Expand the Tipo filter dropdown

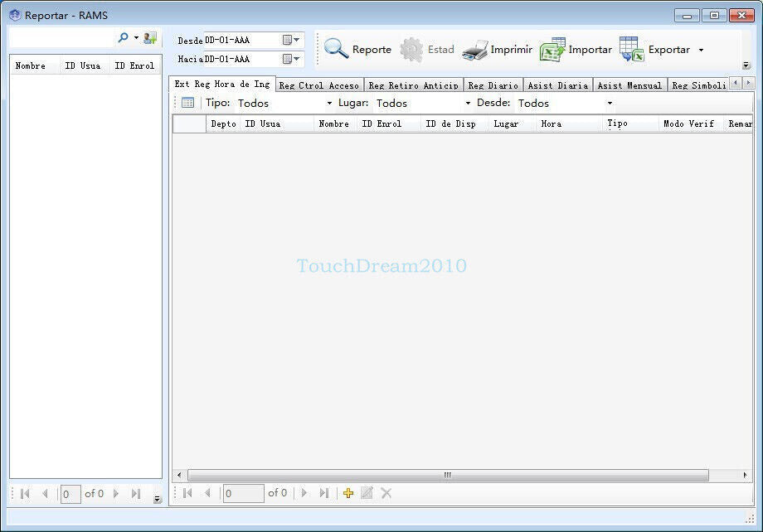[329, 104]
